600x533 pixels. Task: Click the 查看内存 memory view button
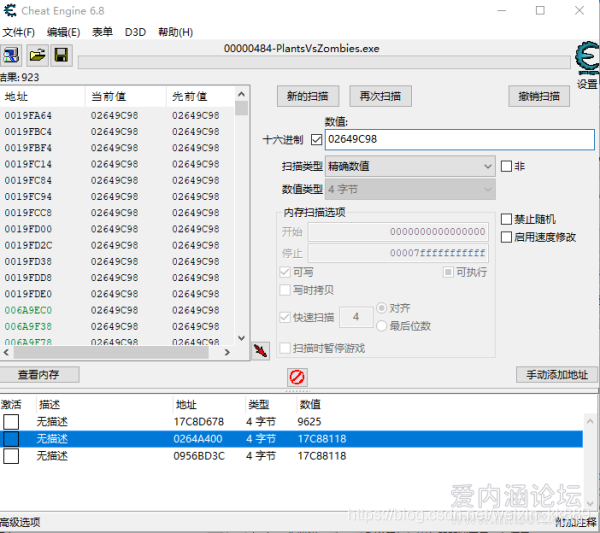coord(39,375)
